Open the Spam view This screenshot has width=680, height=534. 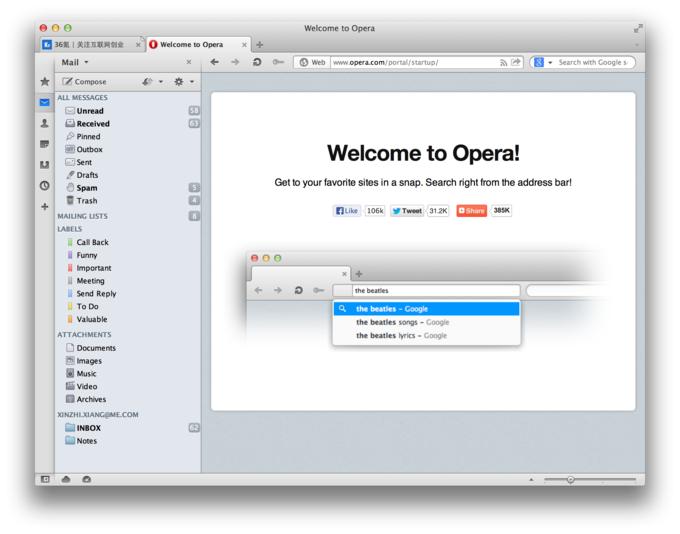click(128, 188)
